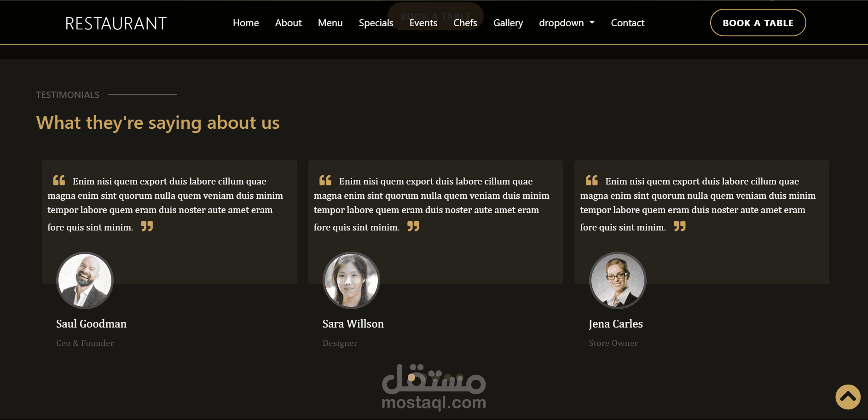Select Jena Carles's profile photo
Viewport: 868px width, 420px height.
click(x=618, y=280)
